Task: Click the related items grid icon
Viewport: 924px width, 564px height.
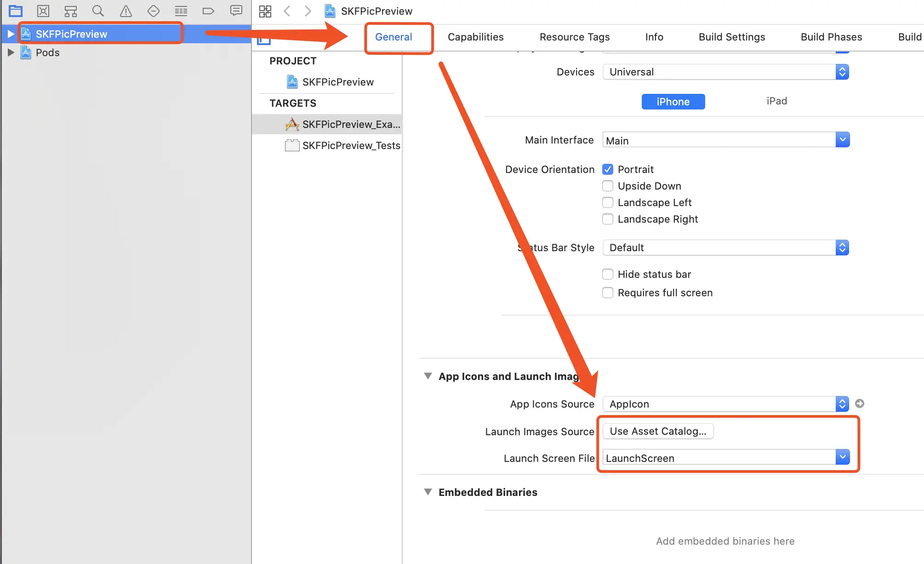Action: pos(265,11)
